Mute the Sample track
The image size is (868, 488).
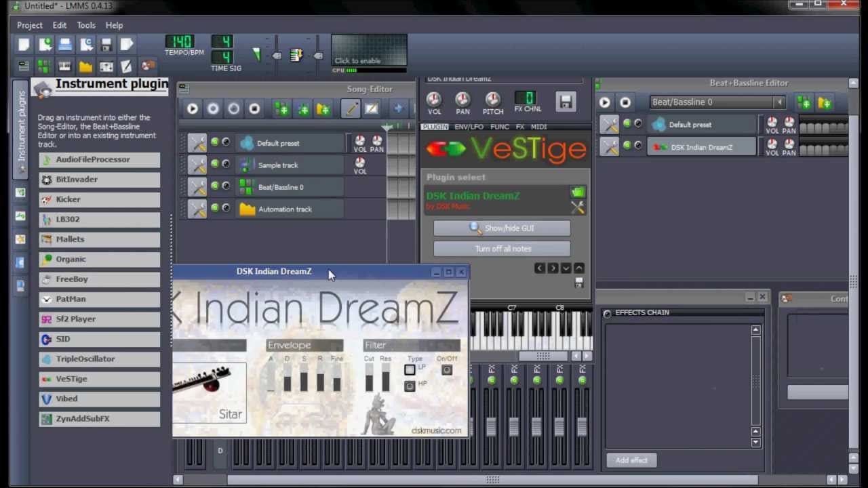pyautogui.click(x=215, y=164)
